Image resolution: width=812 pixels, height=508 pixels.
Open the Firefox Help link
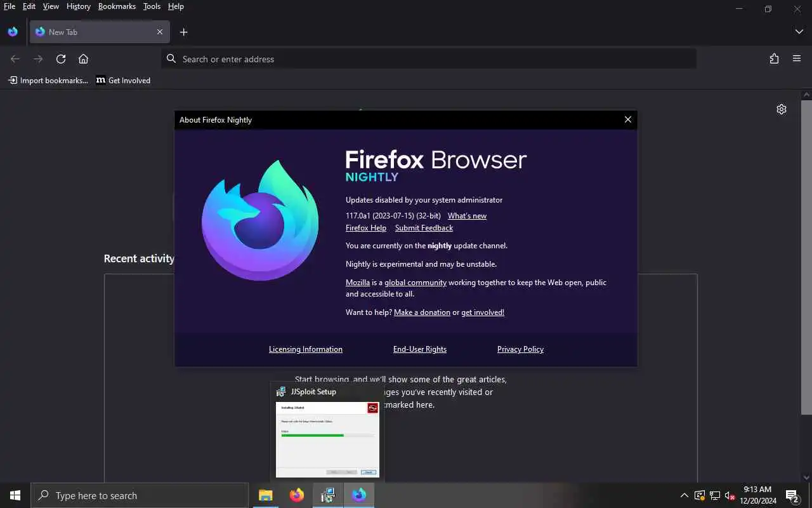pos(366,228)
